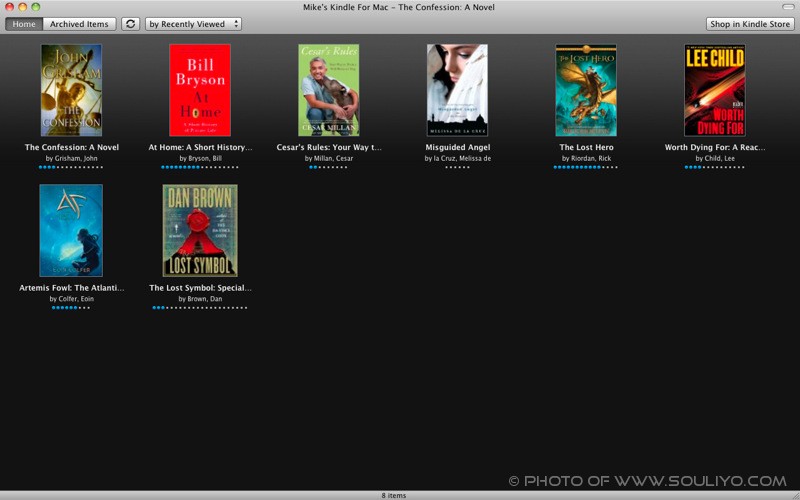The height and width of the screenshot is (500, 800).
Task: Open Lee Child's Worth Dying For cover
Action: 714,90
